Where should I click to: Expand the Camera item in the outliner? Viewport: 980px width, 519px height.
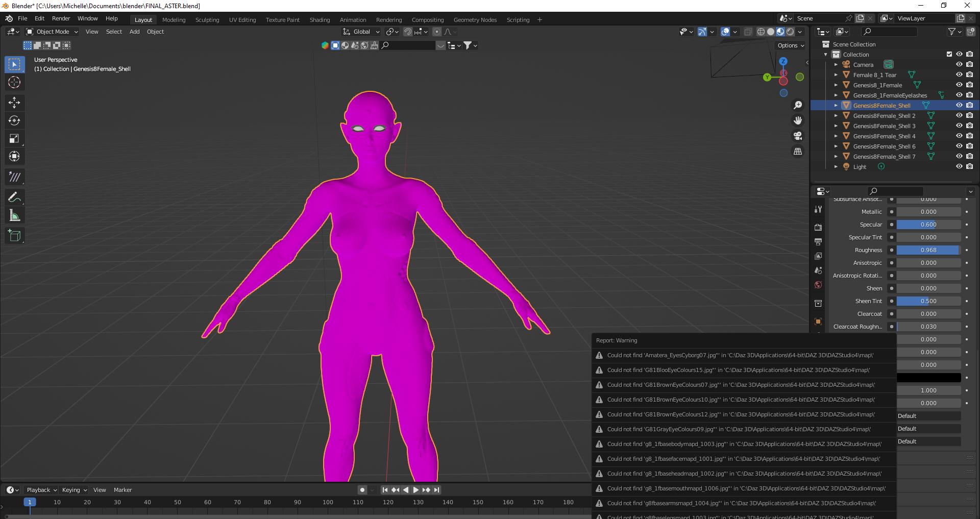click(x=836, y=64)
